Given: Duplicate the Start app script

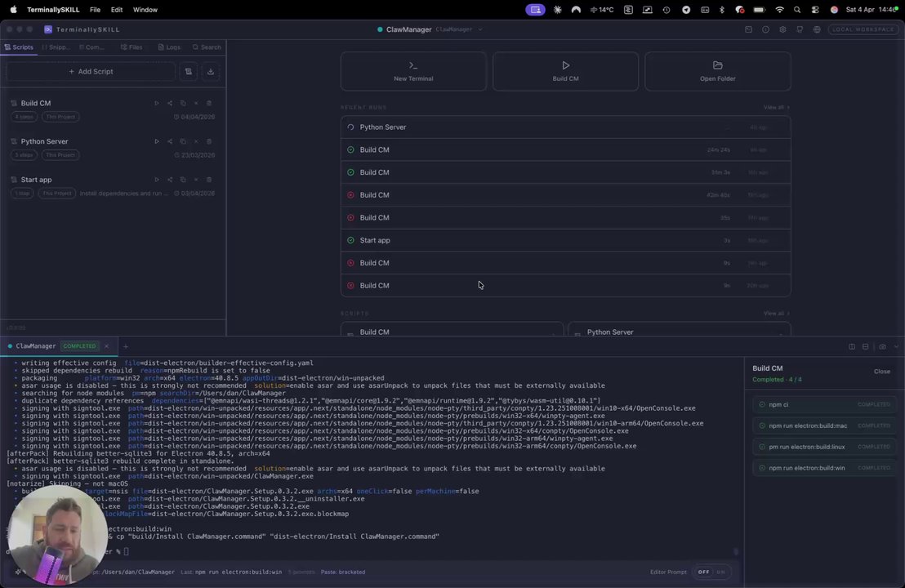Looking at the screenshot, I should pyautogui.click(x=183, y=180).
